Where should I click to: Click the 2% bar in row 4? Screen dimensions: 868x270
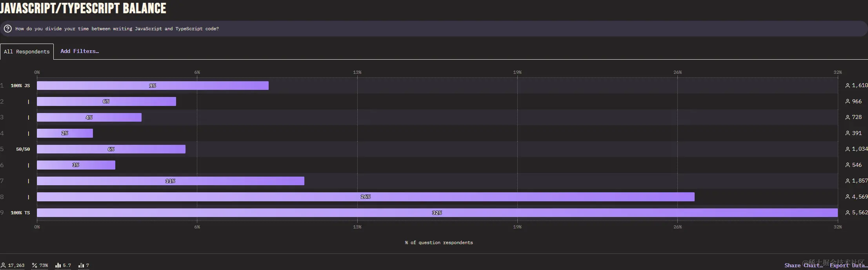tap(65, 133)
